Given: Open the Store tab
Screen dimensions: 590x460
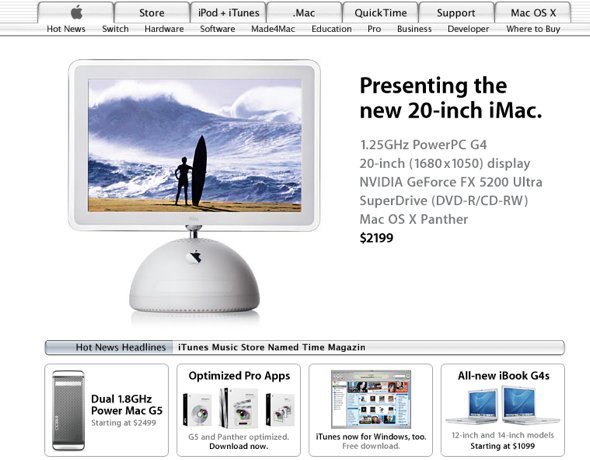Looking at the screenshot, I should pos(152,12).
